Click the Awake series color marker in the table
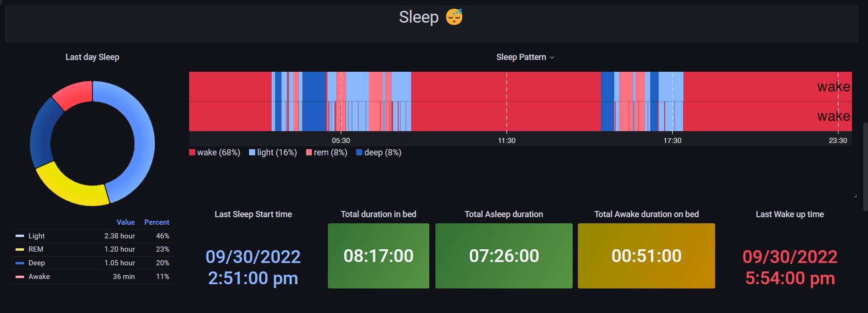The width and height of the screenshot is (868, 313). [x=20, y=277]
